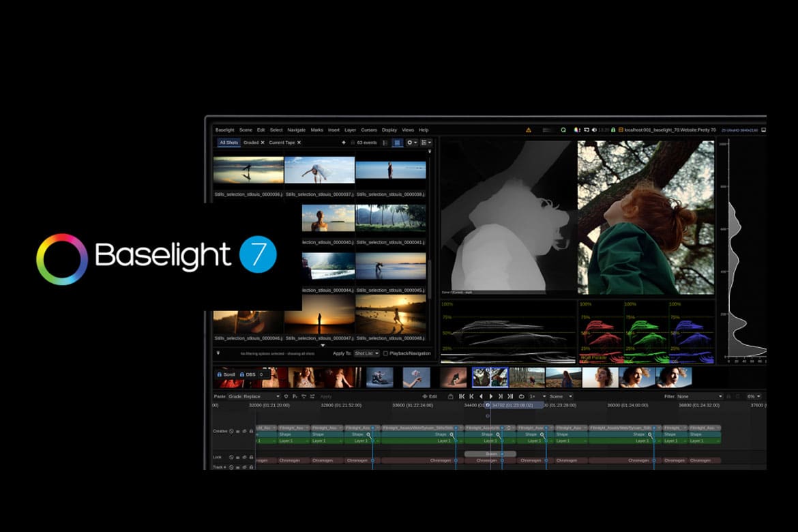
Task: Select the All Shots tab
Action: [228, 143]
